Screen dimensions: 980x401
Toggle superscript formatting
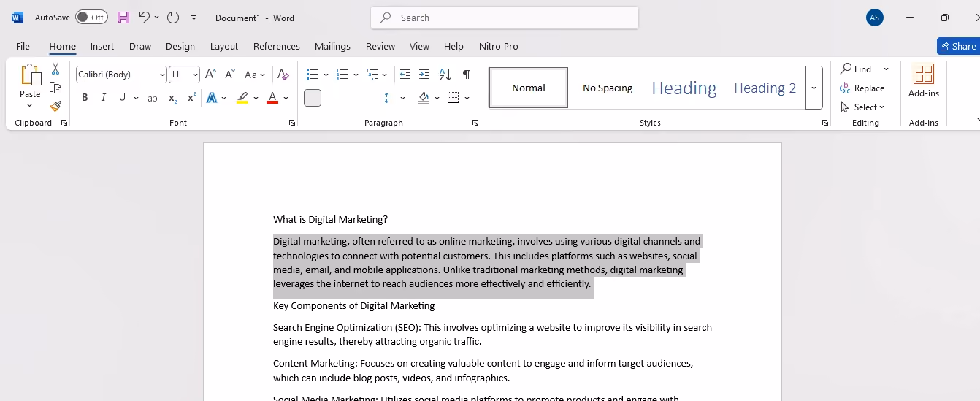click(x=191, y=98)
